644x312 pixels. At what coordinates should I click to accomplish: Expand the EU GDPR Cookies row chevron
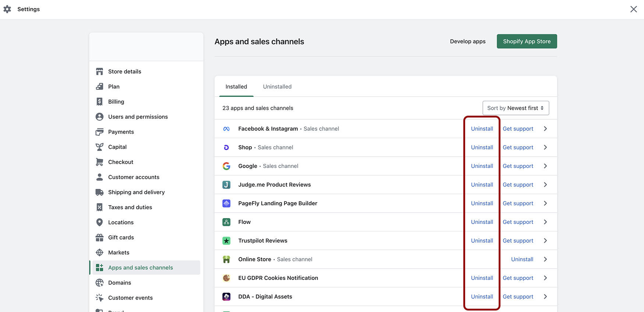coord(545,278)
